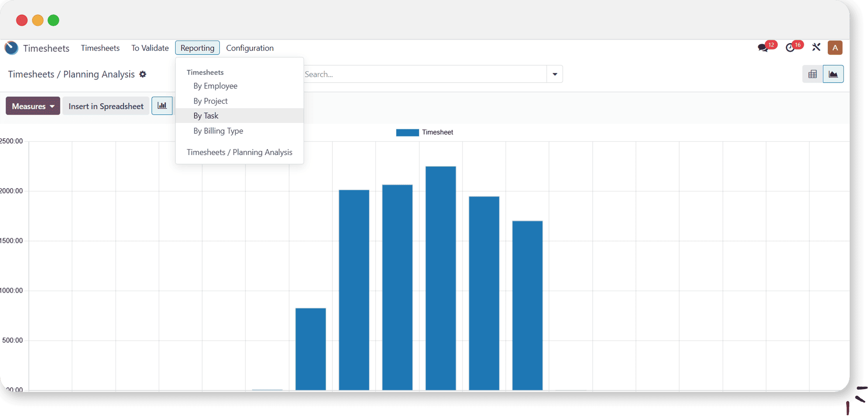
Task: Switch to graph view icon
Action: (x=833, y=74)
